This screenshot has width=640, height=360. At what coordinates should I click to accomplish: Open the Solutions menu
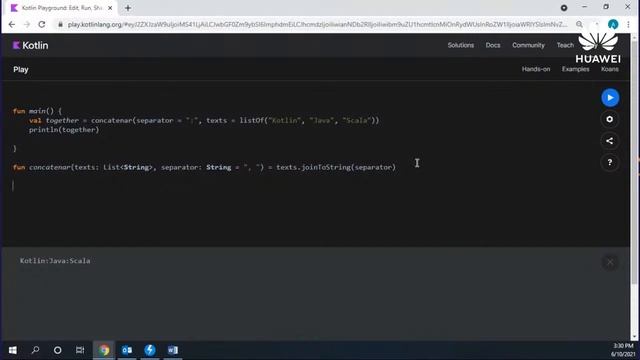pos(461,45)
